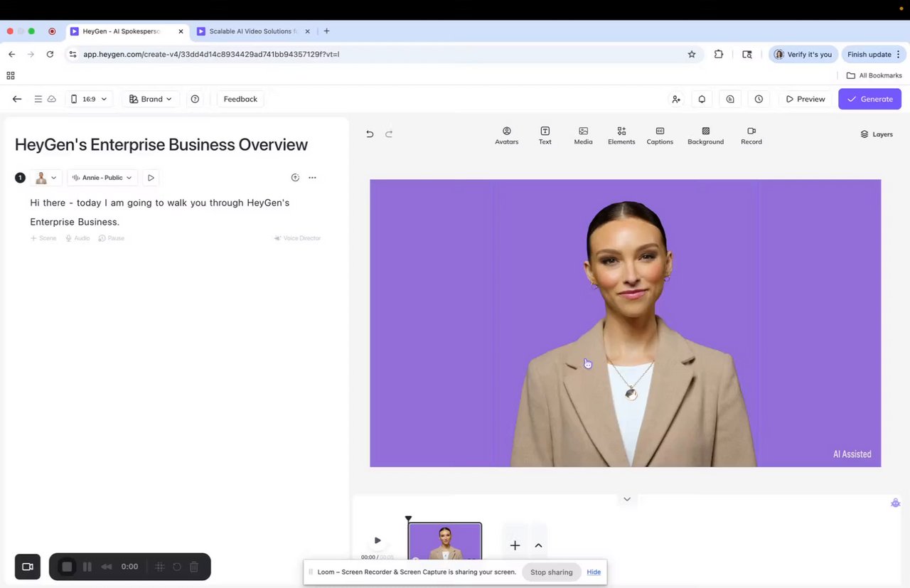This screenshot has width=910, height=588.
Task: Click Verify it's you profile chip
Action: click(x=803, y=54)
